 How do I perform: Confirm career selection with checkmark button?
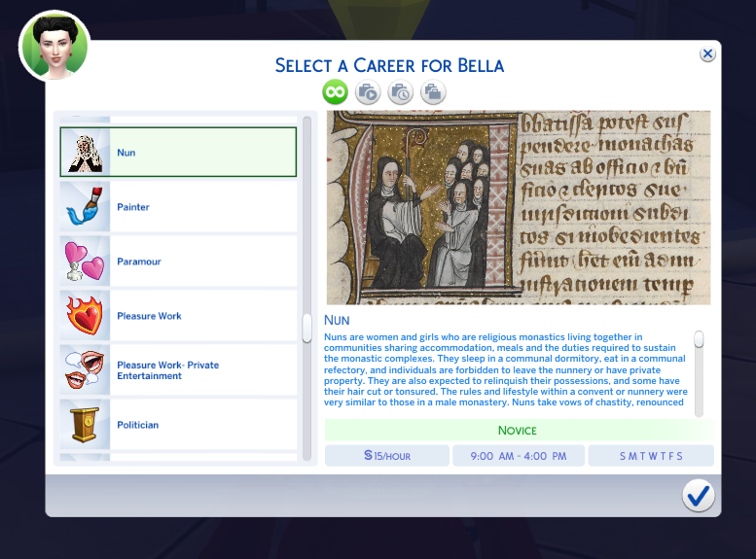point(699,496)
